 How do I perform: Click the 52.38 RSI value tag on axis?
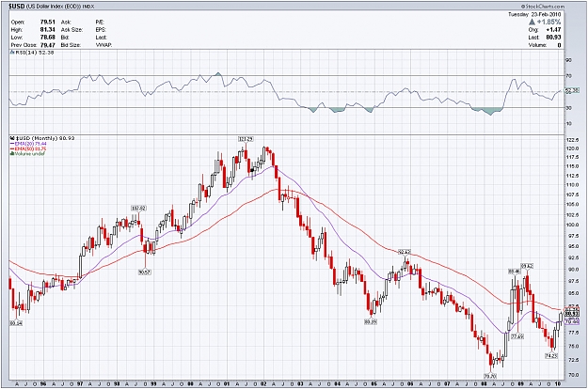572,90
